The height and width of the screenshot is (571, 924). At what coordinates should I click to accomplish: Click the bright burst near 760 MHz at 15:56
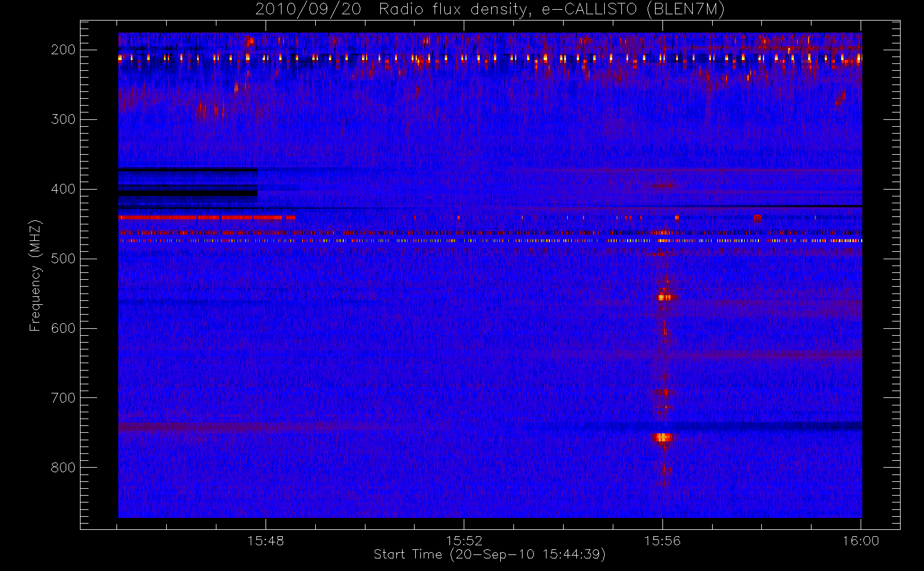[663, 438]
